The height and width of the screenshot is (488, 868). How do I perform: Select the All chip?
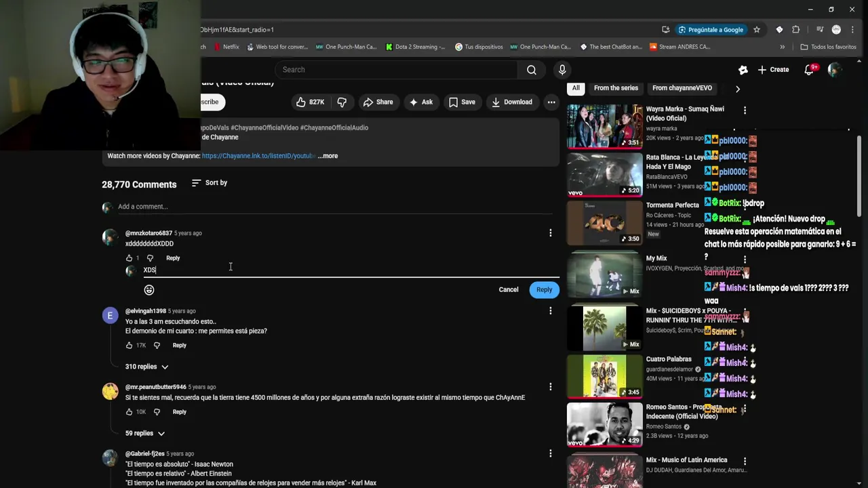pyautogui.click(x=576, y=88)
